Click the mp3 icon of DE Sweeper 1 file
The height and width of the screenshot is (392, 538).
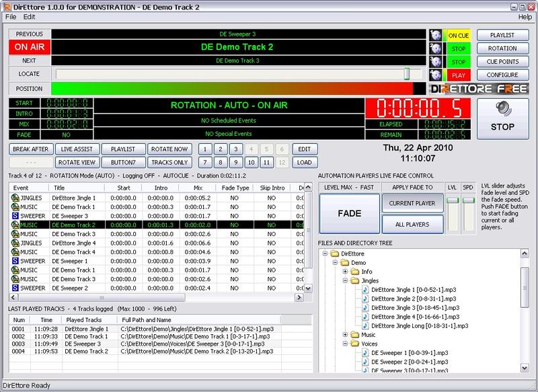coord(365,352)
